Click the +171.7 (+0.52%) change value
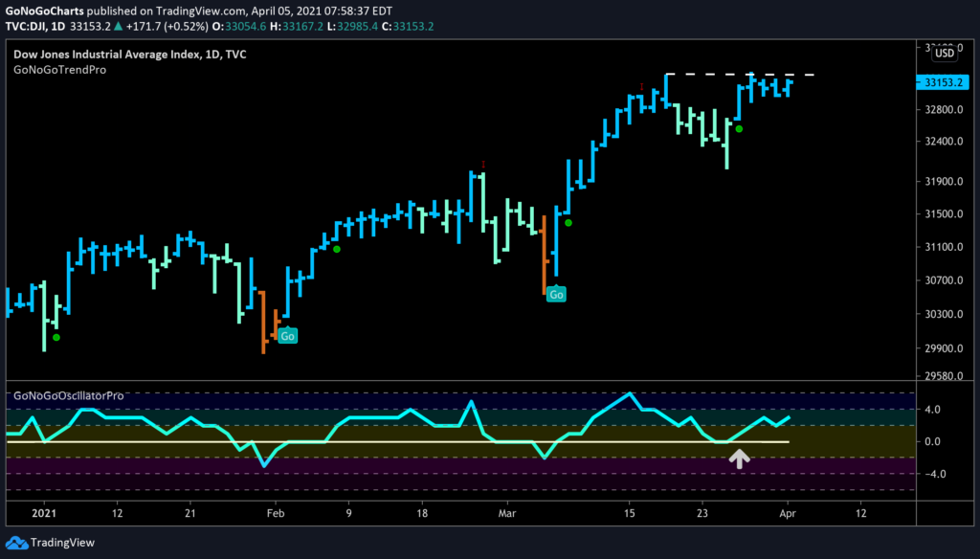The image size is (980, 559). [x=167, y=26]
